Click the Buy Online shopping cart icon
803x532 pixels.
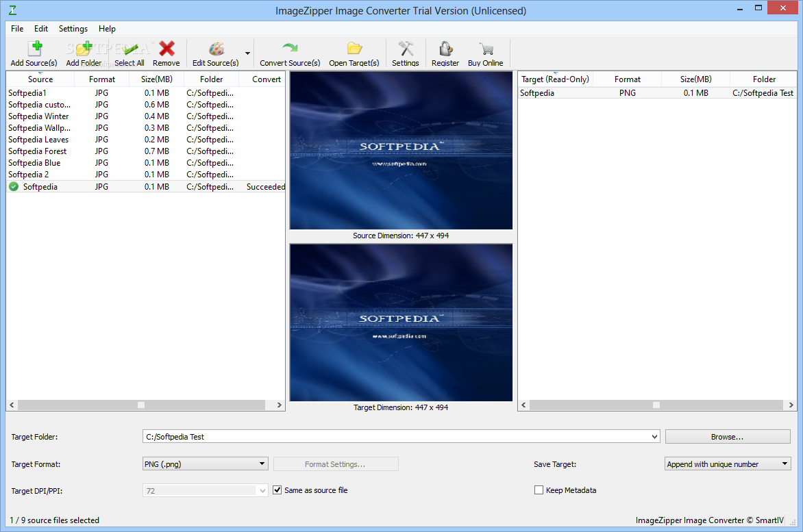(486, 49)
